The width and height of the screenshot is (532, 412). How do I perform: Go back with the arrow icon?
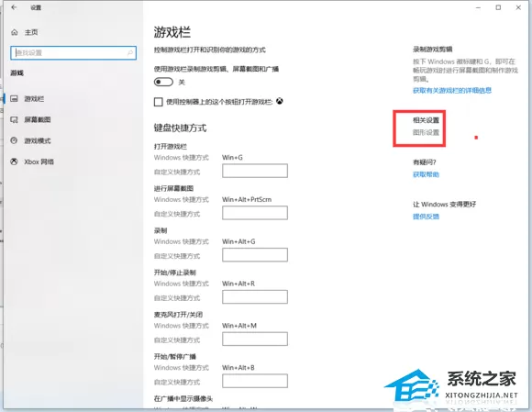[14, 7]
